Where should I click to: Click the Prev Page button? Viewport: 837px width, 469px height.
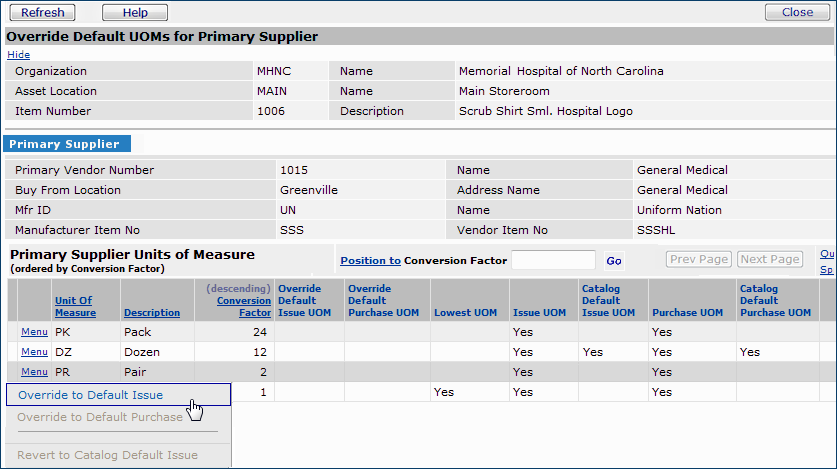pyautogui.click(x=699, y=260)
